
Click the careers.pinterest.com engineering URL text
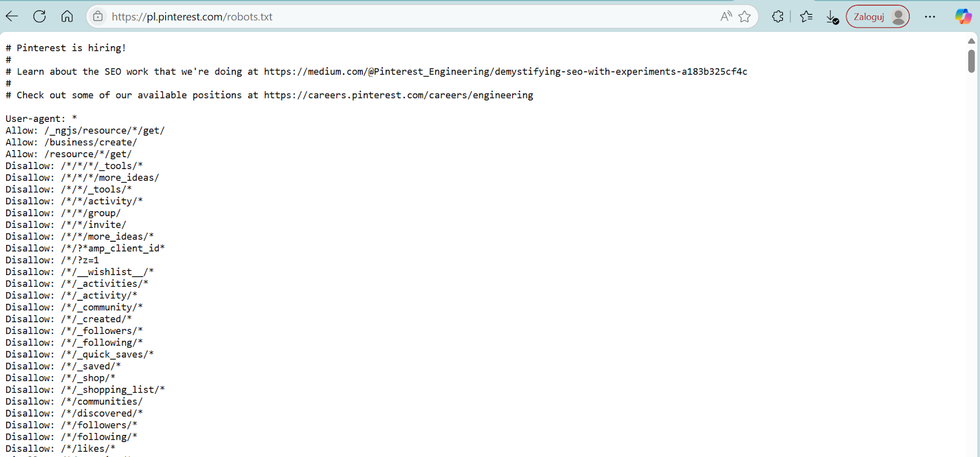point(399,95)
